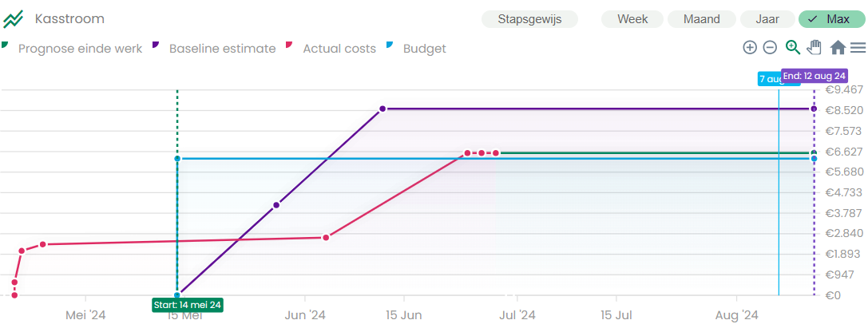This screenshot has width=868, height=324.
Task: Click the Kasstroom chart line icon
Action: click(x=13, y=19)
